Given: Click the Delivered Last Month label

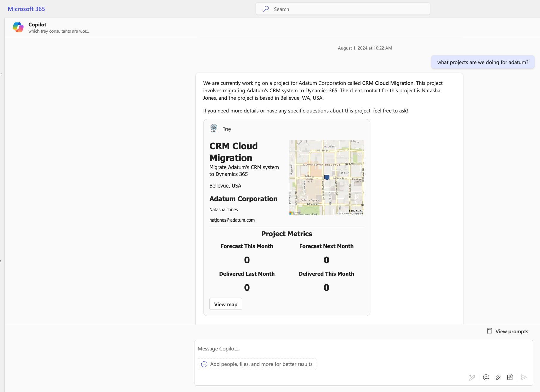Looking at the screenshot, I should (247, 274).
